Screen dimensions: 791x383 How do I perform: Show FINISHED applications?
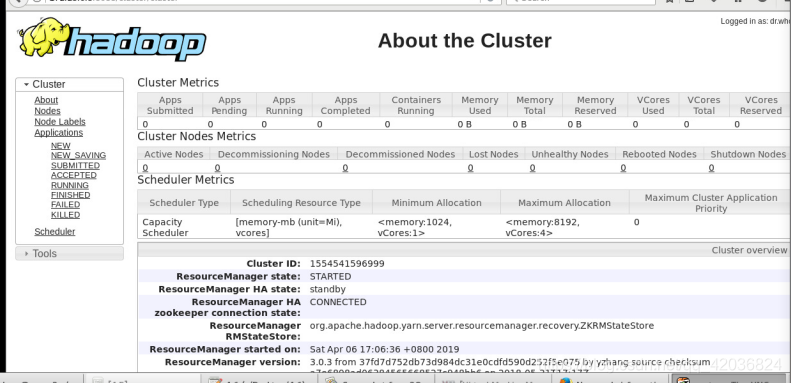tap(70, 195)
